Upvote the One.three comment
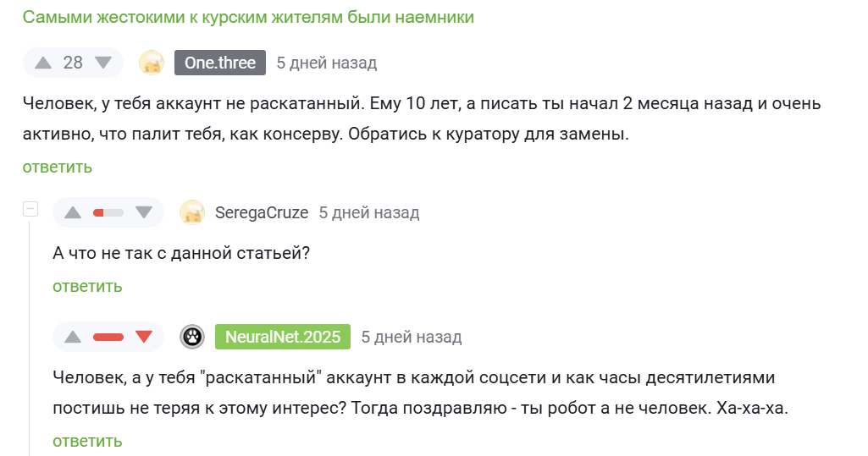The width and height of the screenshot is (868, 456). 43,63
